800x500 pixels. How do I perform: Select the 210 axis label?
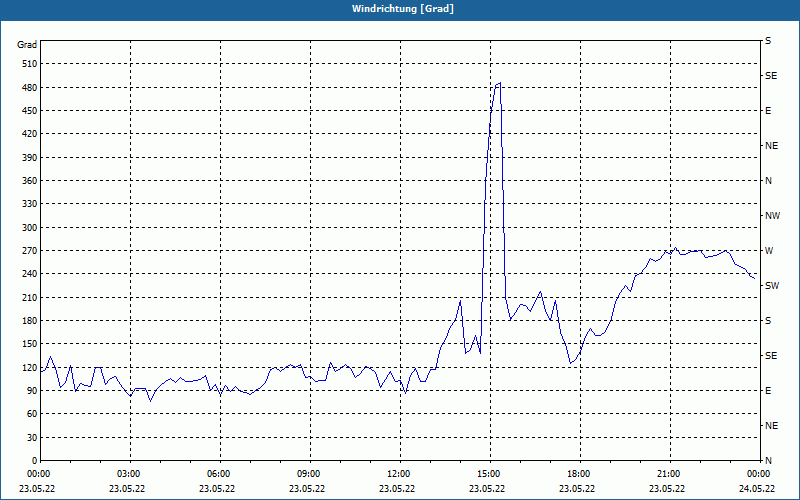pos(30,297)
